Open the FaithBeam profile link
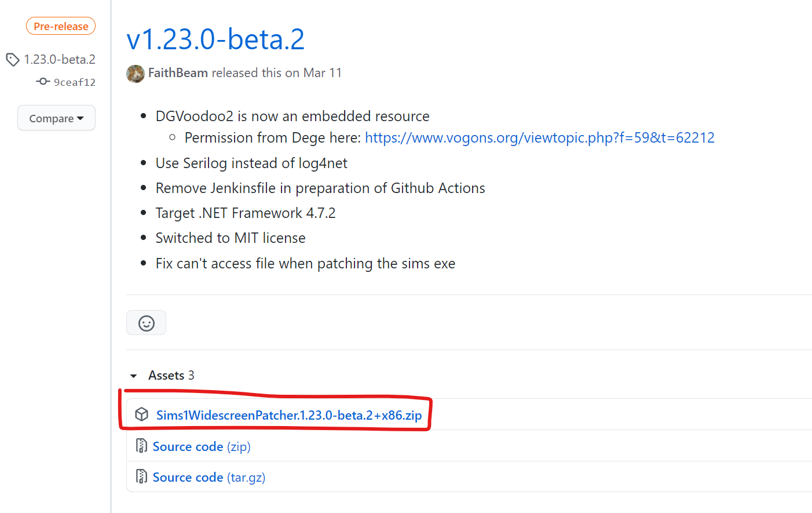 pos(178,73)
